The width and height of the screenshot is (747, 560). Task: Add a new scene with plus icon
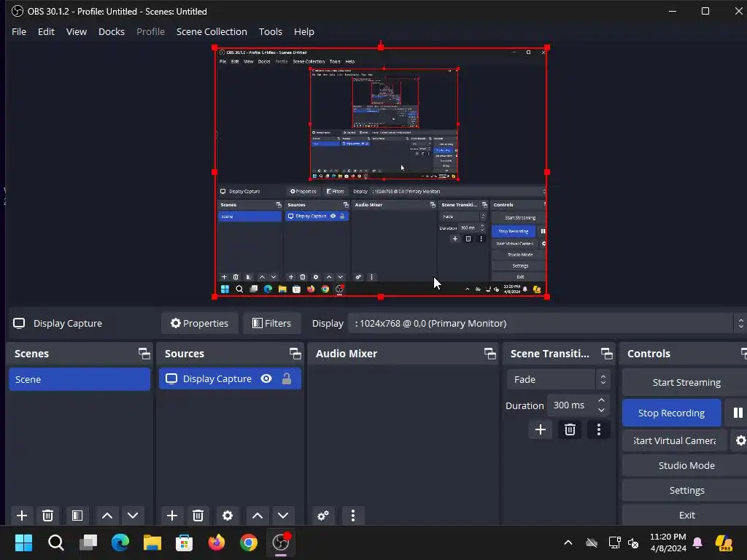[21, 516]
